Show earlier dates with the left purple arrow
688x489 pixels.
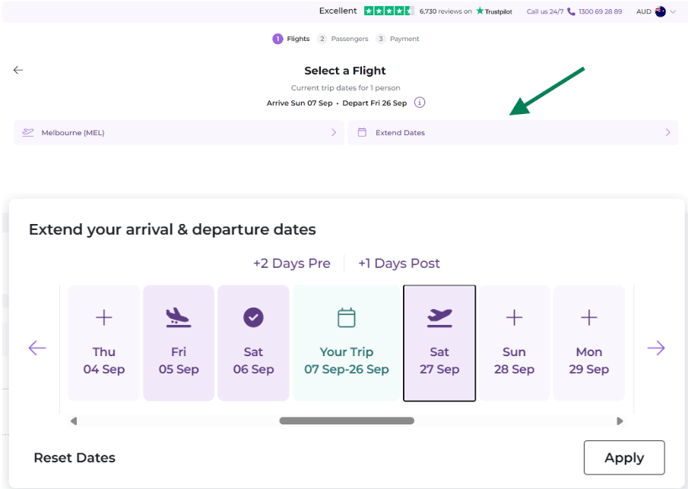click(x=37, y=348)
